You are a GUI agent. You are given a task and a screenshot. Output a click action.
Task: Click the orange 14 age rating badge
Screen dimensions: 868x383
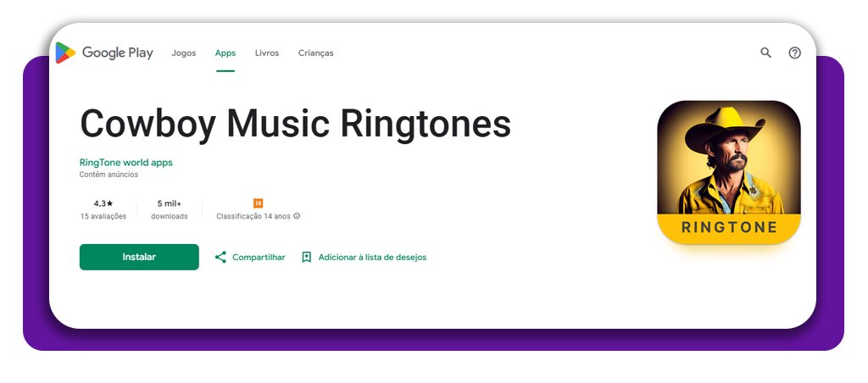tap(259, 203)
